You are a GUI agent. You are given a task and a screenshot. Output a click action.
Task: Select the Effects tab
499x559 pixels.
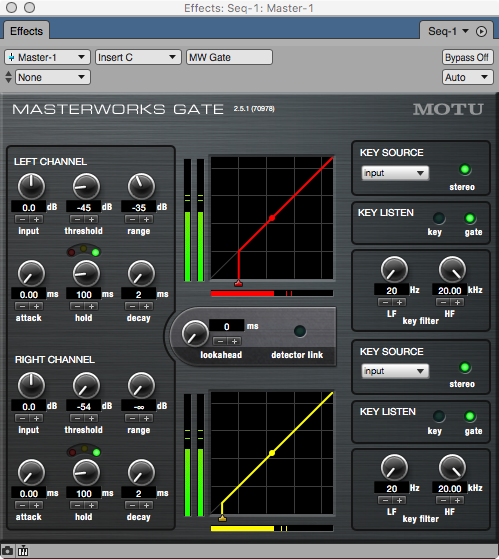pos(26,31)
